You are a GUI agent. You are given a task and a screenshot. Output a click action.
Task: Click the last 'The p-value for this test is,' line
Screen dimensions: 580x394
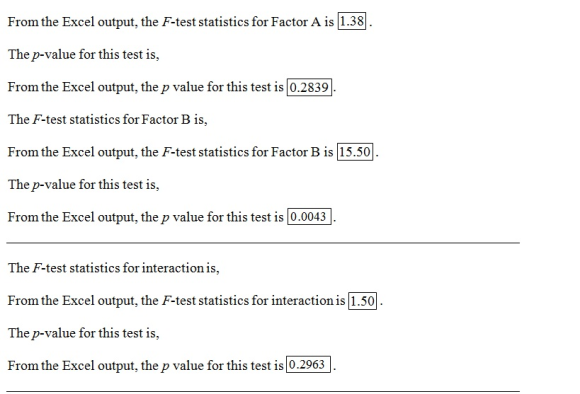point(84,333)
